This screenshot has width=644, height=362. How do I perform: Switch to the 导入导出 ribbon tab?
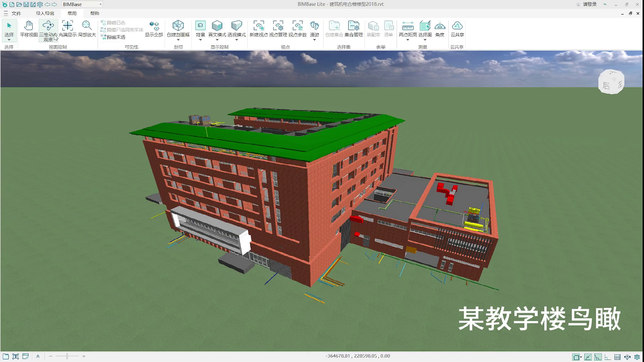45,14
